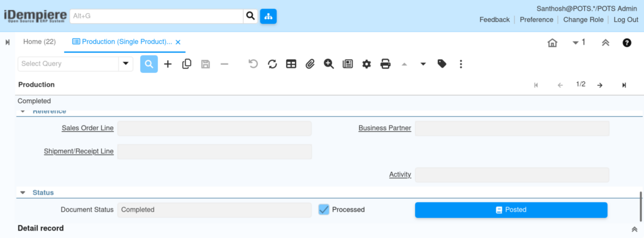Image resolution: width=644 pixels, height=238 pixels.
Task: Open the Select Query dropdown arrow
Action: point(126,64)
